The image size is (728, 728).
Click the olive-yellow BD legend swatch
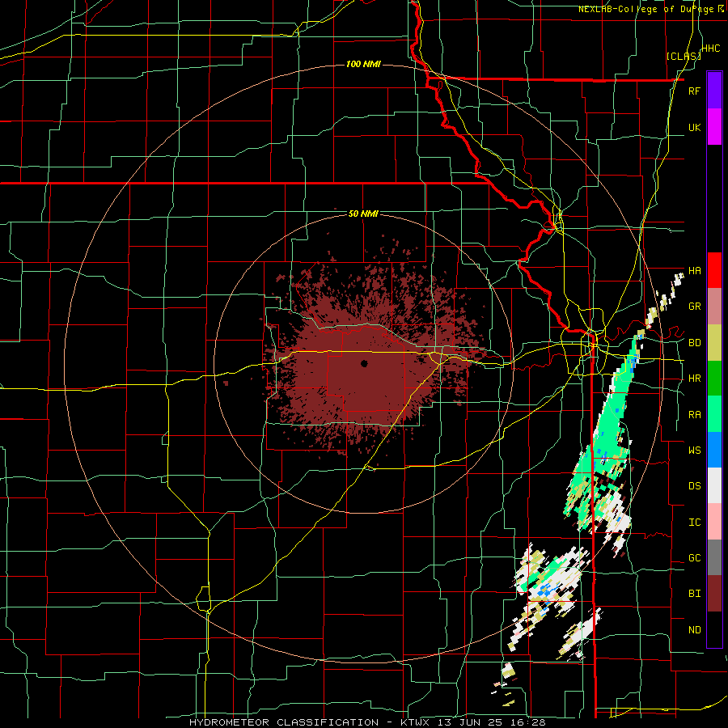[x=714, y=343]
